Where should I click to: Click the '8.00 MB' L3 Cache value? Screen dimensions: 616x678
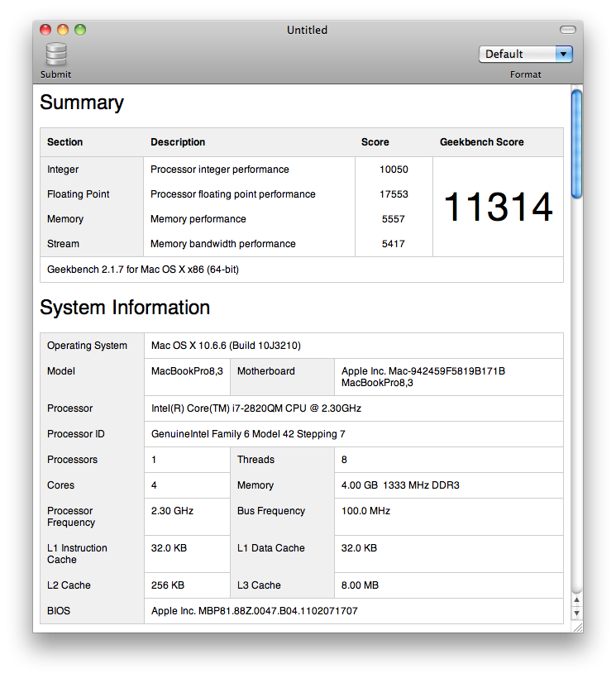pyautogui.click(x=360, y=585)
